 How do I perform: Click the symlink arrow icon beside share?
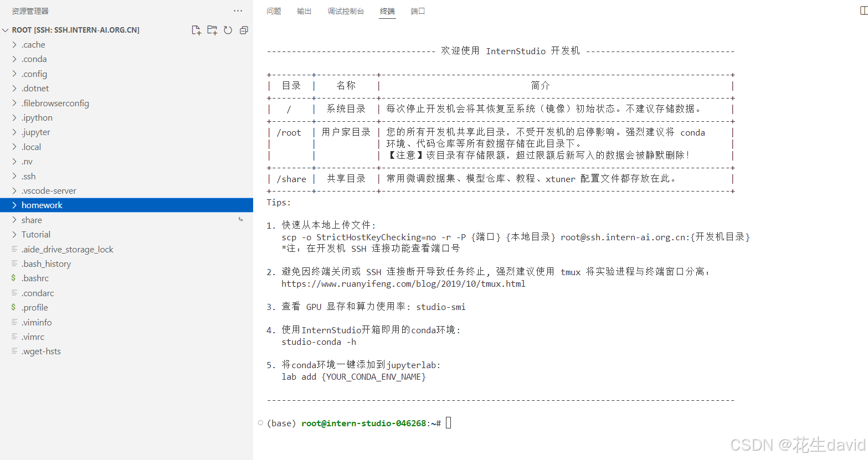pos(241,220)
